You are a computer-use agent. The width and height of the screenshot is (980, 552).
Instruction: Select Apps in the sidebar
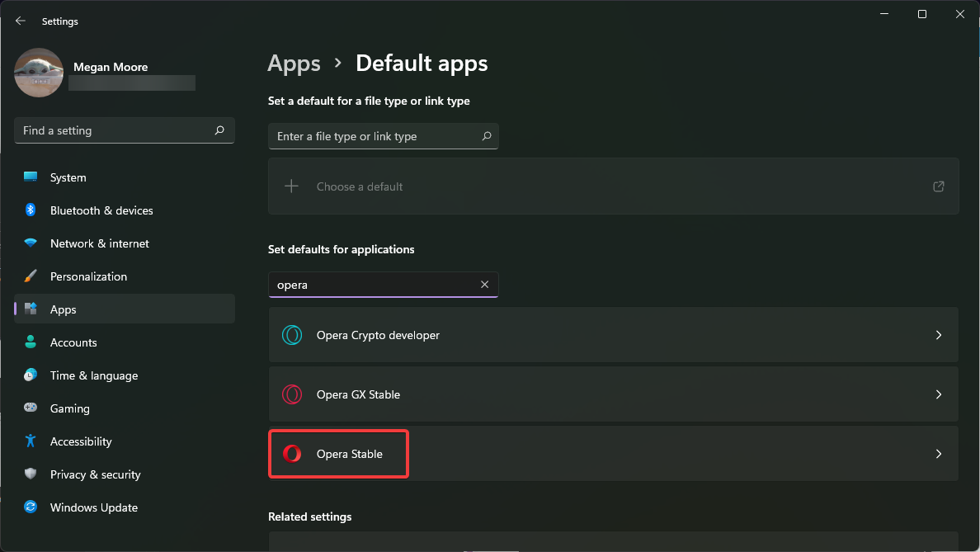coord(125,309)
